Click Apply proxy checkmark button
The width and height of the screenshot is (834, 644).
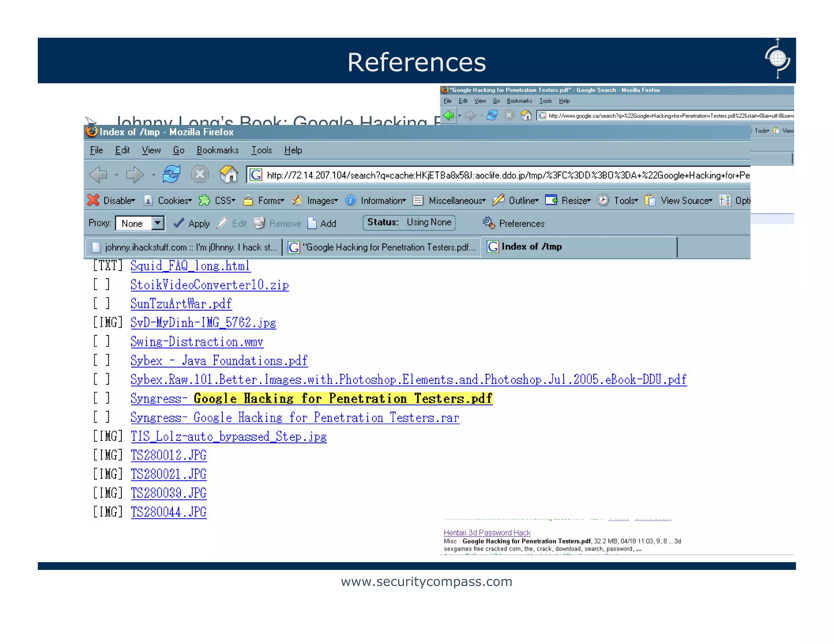pos(191,223)
